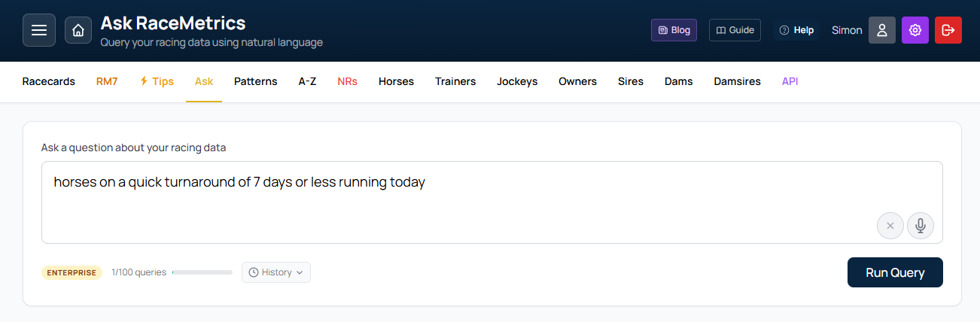Go to the Jockeys tab

[x=517, y=81]
